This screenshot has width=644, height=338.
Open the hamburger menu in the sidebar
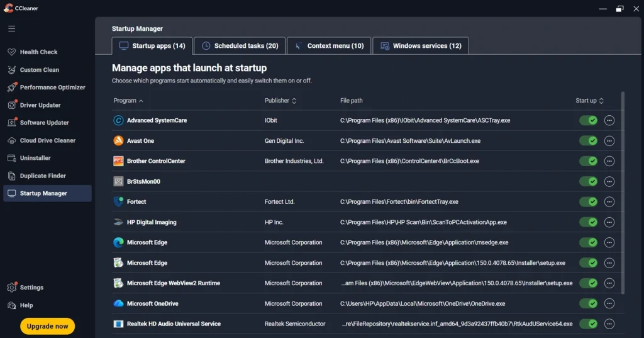point(11,28)
